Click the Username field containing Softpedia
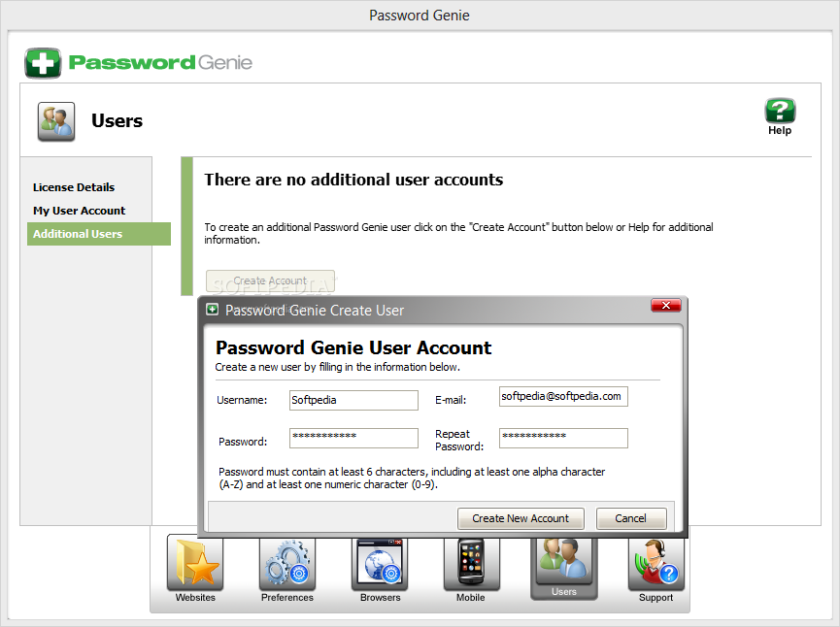840x627 pixels. click(353, 400)
